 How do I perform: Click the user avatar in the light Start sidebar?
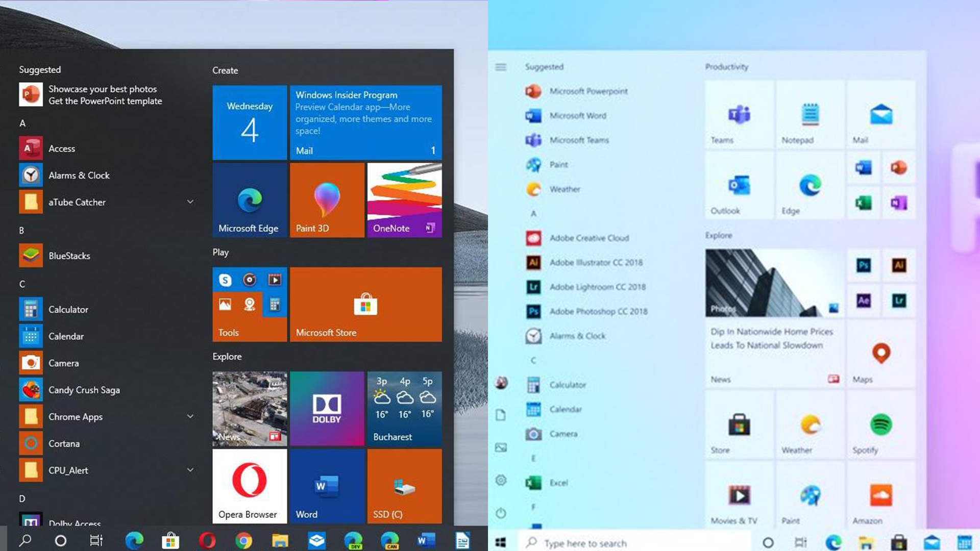[x=501, y=383]
